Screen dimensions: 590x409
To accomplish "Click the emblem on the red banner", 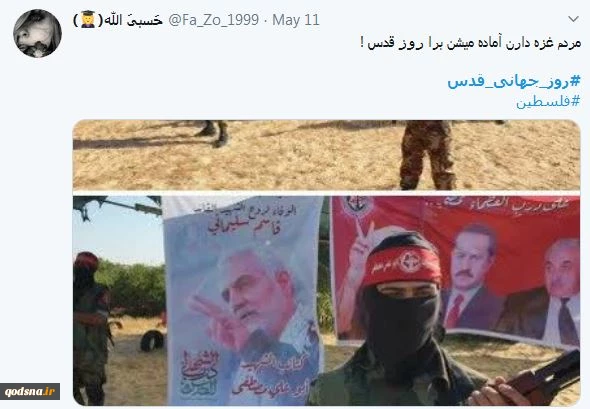I will pos(356,206).
